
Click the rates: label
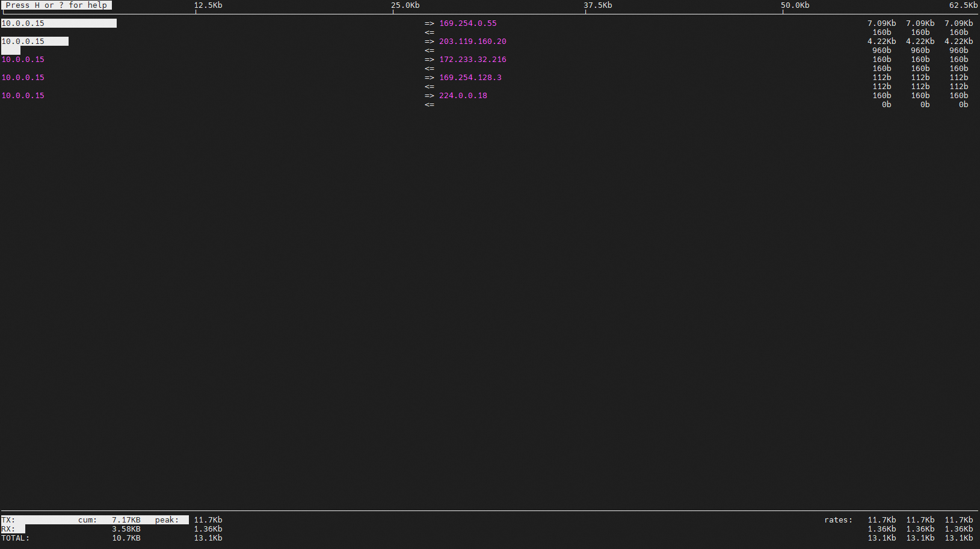tap(839, 520)
